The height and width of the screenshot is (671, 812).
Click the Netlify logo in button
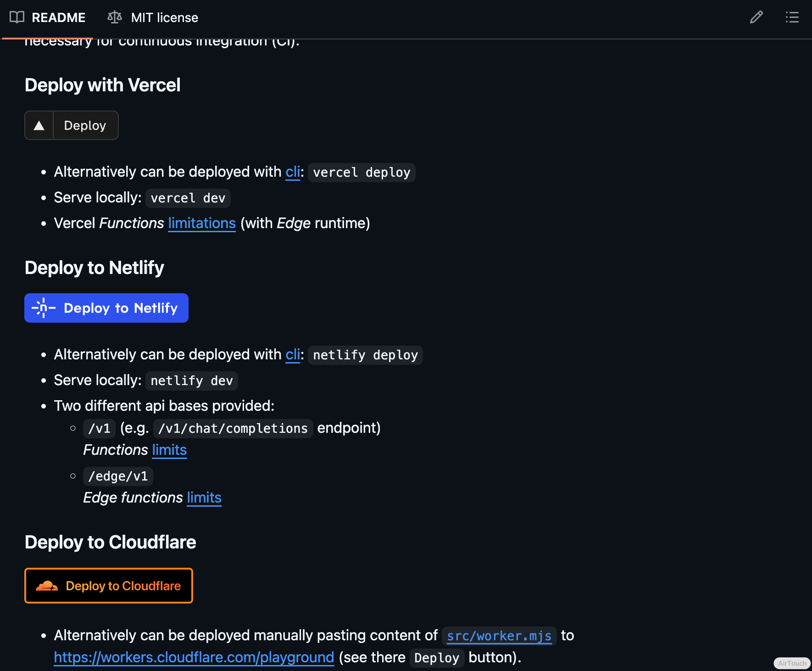click(x=44, y=308)
